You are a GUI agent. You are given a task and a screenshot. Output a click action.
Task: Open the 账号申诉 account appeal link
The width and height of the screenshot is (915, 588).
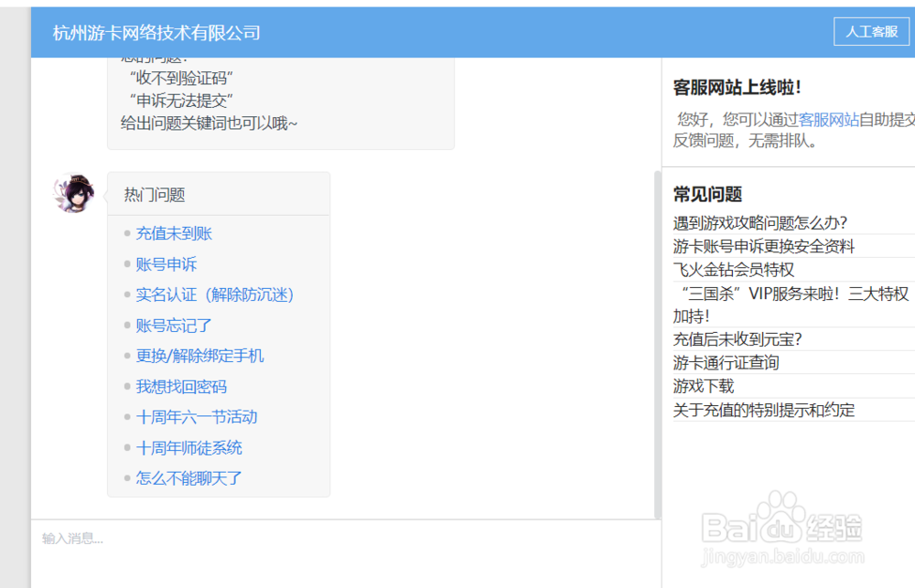[x=166, y=263]
